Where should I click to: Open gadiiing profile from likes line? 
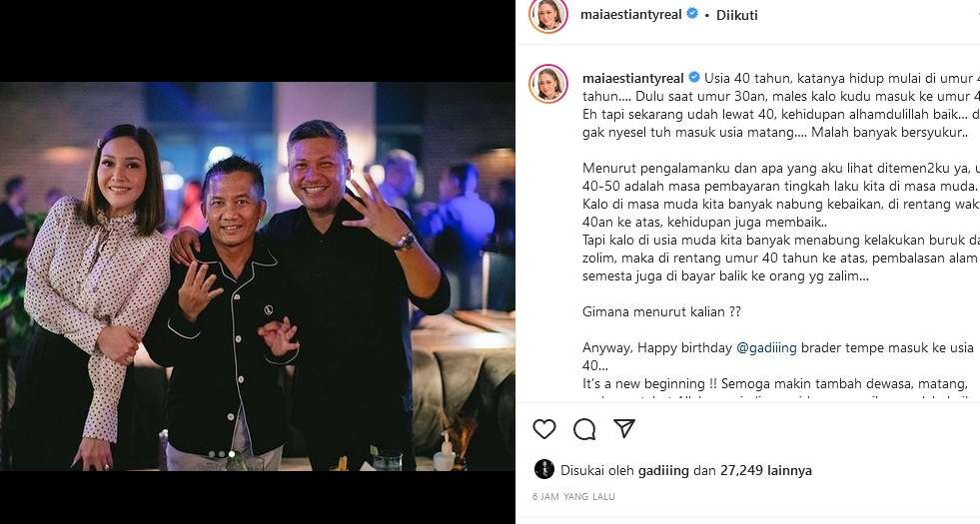pyautogui.click(x=663, y=470)
